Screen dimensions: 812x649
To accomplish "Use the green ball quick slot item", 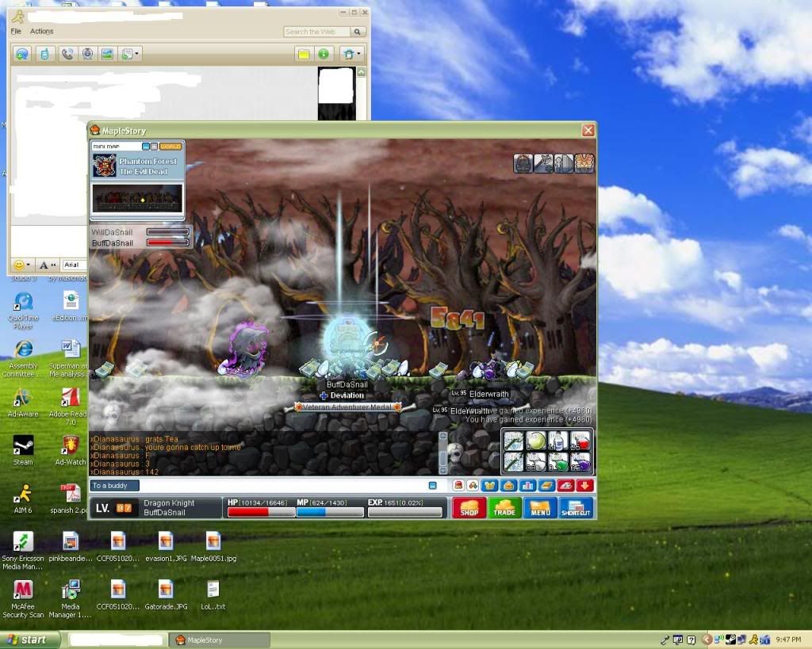I will 536,441.
